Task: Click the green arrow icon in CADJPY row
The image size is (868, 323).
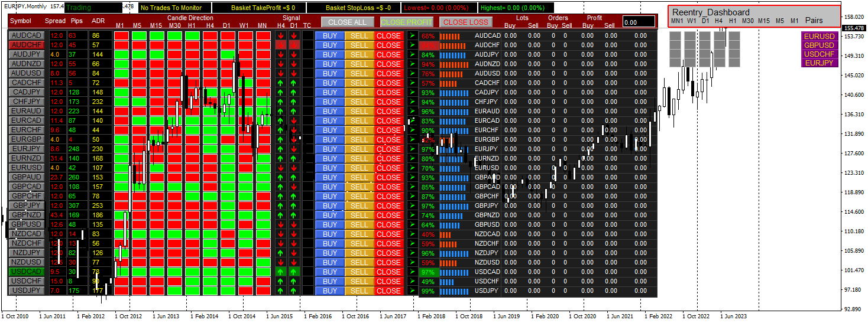Action: (413, 93)
